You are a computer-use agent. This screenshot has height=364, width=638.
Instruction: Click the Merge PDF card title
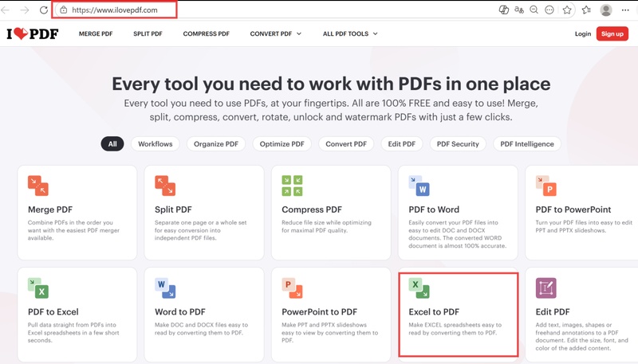(x=50, y=209)
